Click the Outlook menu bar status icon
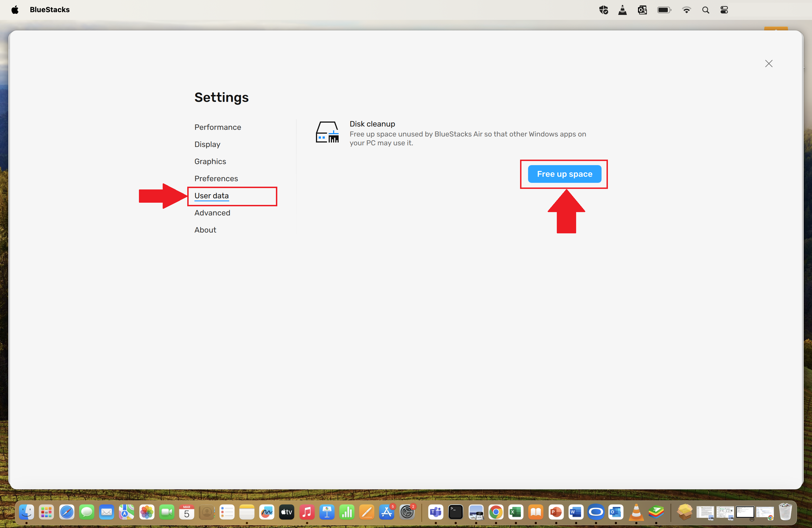The height and width of the screenshot is (528, 812). point(642,10)
